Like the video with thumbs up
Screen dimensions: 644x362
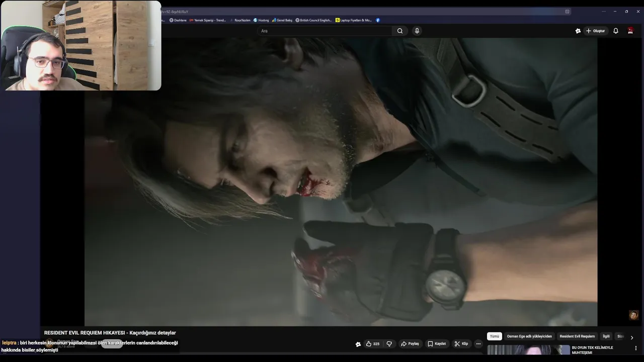click(373, 344)
